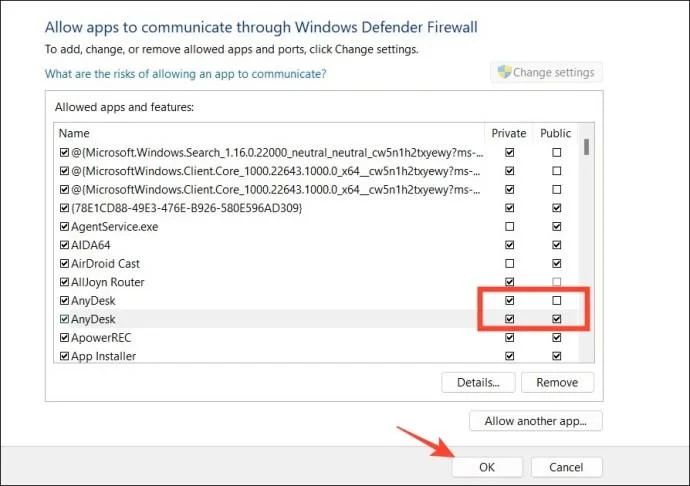Select the {78E1CD88-49E3-476E-B926-580E596AD309} row name
This screenshot has width=690, height=486.
pyautogui.click(x=187, y=208)
